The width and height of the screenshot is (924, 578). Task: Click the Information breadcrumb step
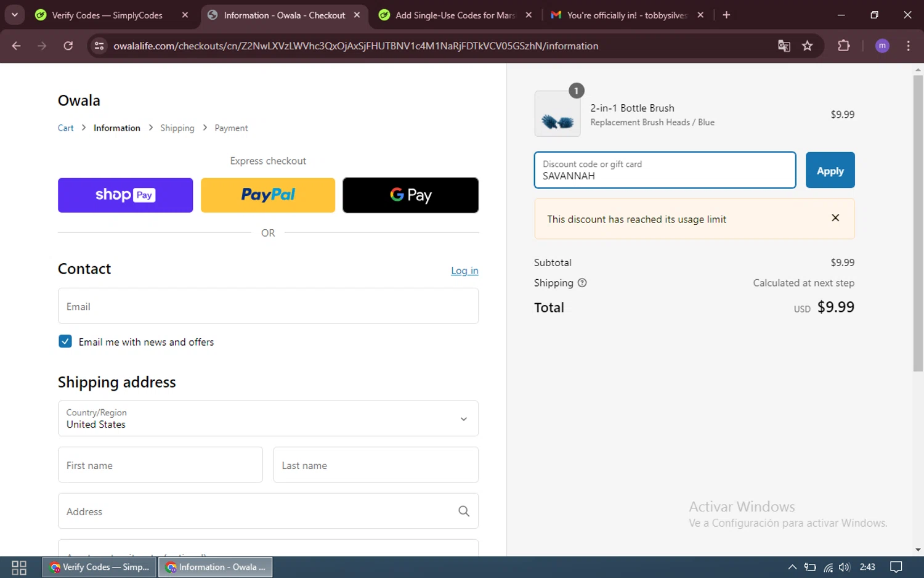pyautogui.click(x=117, y=128)
